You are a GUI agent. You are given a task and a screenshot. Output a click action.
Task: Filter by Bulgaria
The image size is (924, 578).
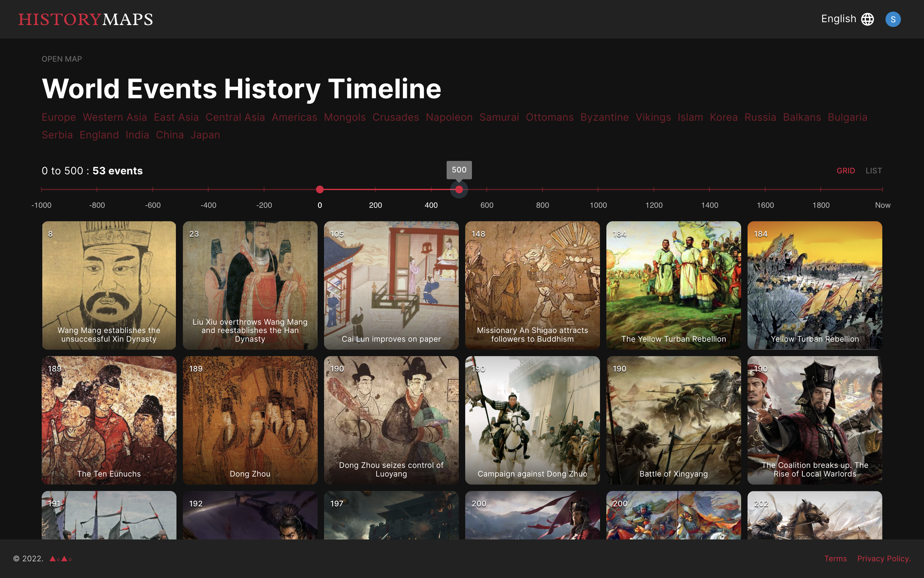tap(847, 117)
